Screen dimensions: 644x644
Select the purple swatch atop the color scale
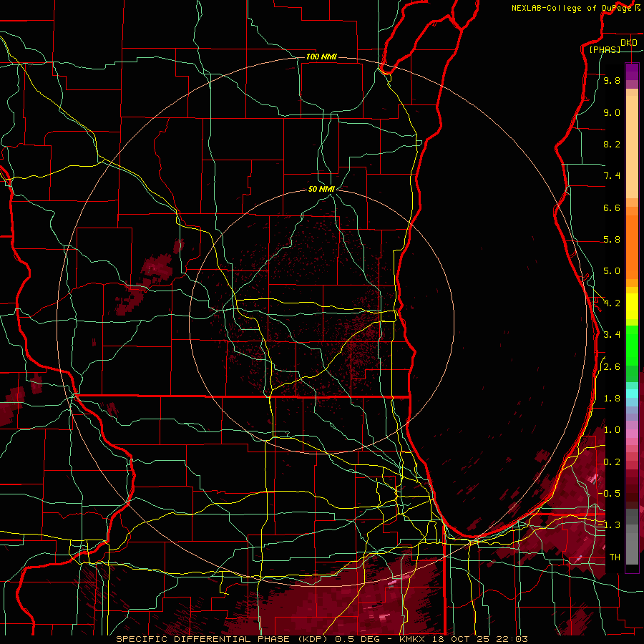point(632,72)
